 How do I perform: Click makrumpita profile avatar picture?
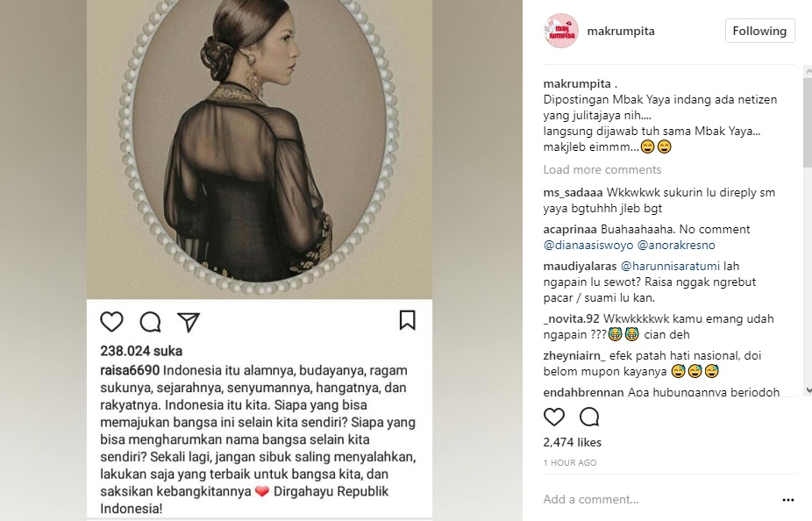click(561, 31)
